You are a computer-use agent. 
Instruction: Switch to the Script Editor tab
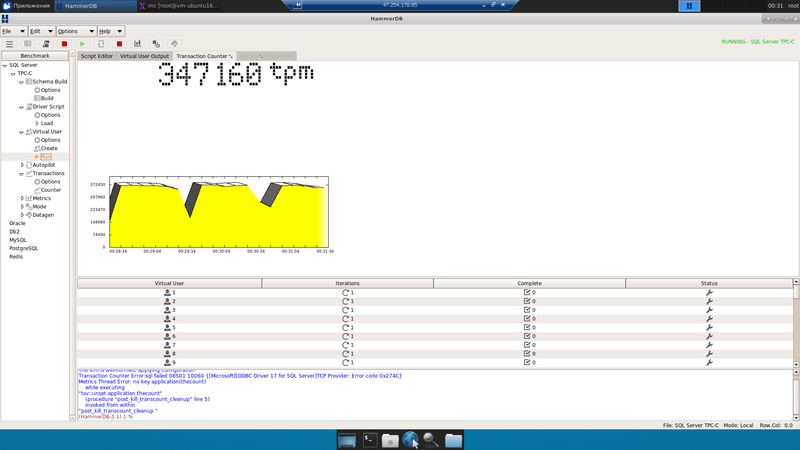click(x=96, y=56)
